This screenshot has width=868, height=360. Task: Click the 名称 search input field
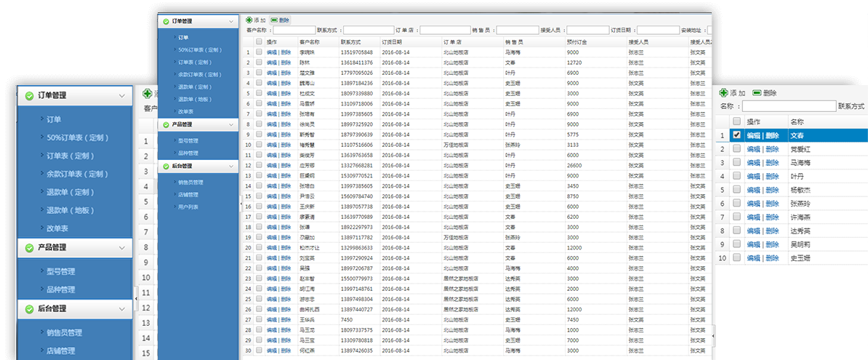pos(789,106)
